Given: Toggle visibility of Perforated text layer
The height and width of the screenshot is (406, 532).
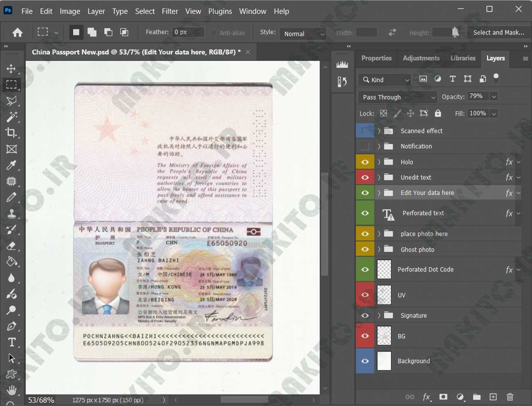Looking at the screenshot, I should 365,213.
